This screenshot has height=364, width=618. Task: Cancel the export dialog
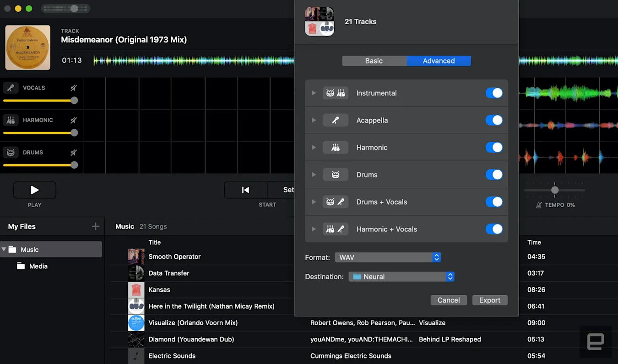[448, 300]
